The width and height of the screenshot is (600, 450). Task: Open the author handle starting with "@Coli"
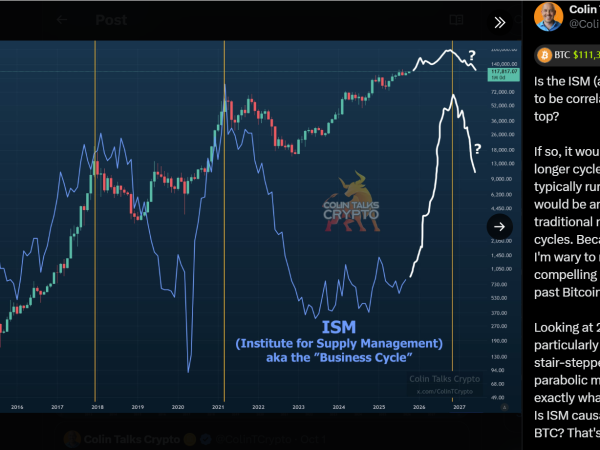[x=584, y=24]
